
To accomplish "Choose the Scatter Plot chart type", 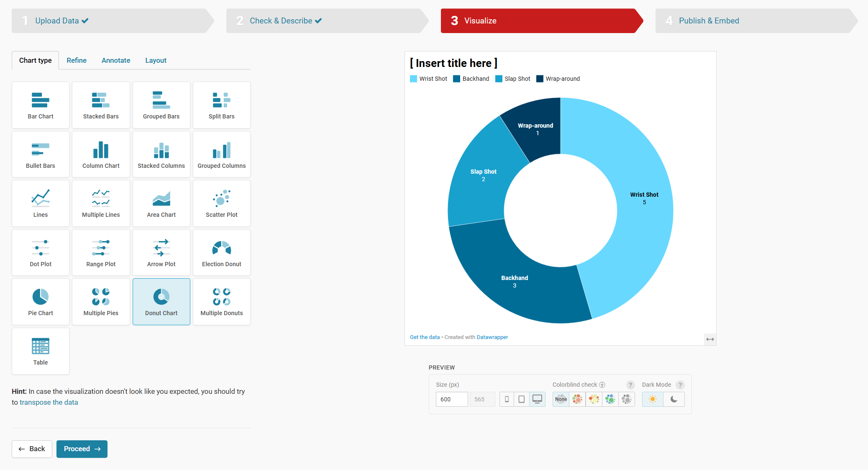I will tap(221, 203).
